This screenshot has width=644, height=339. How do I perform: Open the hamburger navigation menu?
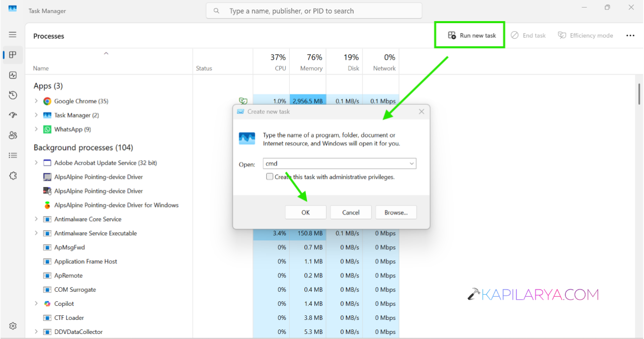pos(13,35)
